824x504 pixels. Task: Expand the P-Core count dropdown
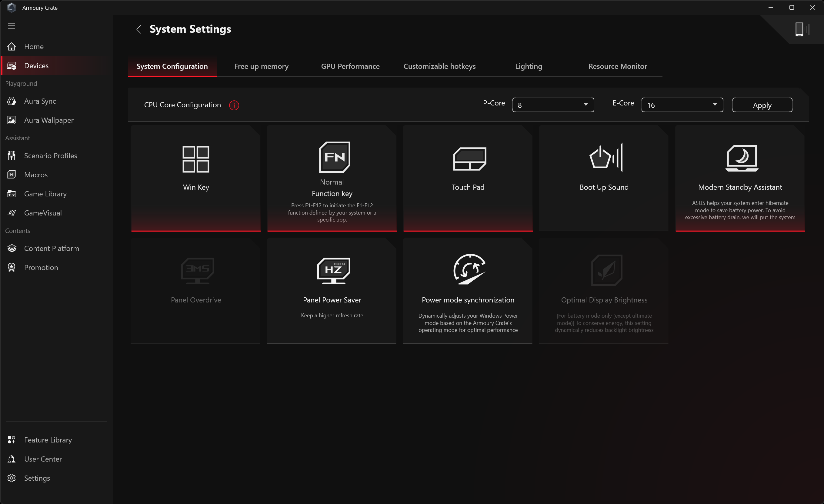point(553,105)
